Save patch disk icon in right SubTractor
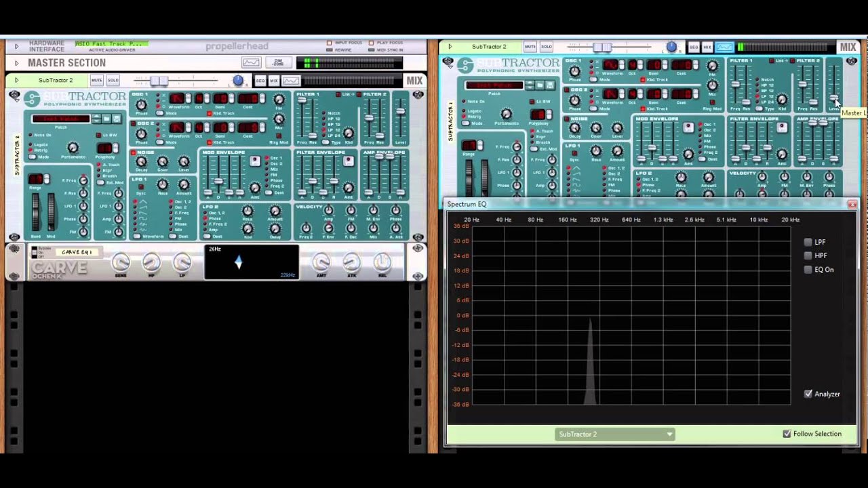Viewport: 868px width, 488px height. [550, 85]
